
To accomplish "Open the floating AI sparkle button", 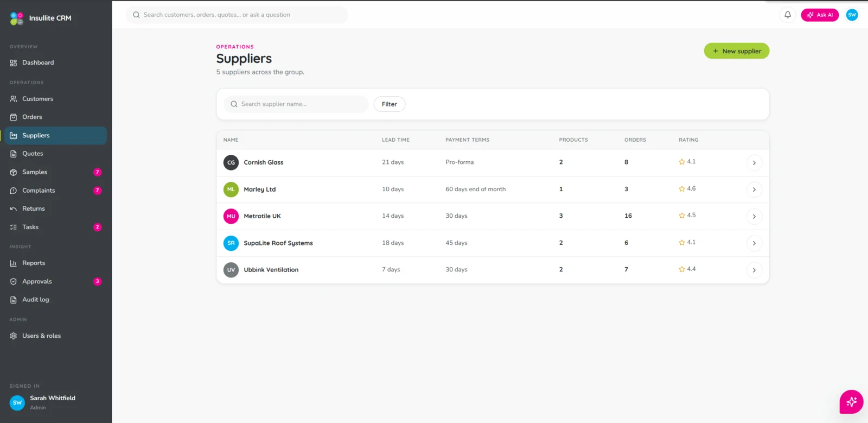I will pos(851,402).
